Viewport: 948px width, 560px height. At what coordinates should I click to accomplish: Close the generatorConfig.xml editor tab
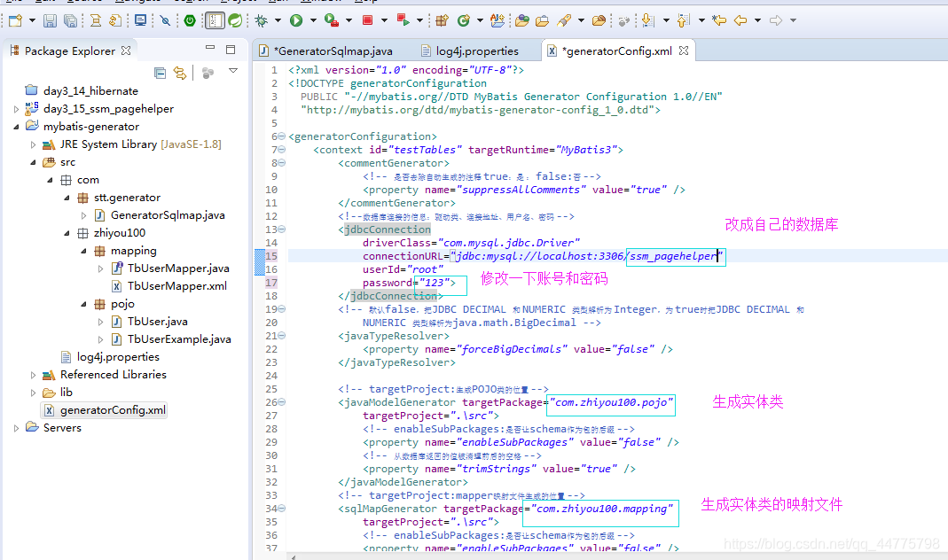[x=683, y=51]
